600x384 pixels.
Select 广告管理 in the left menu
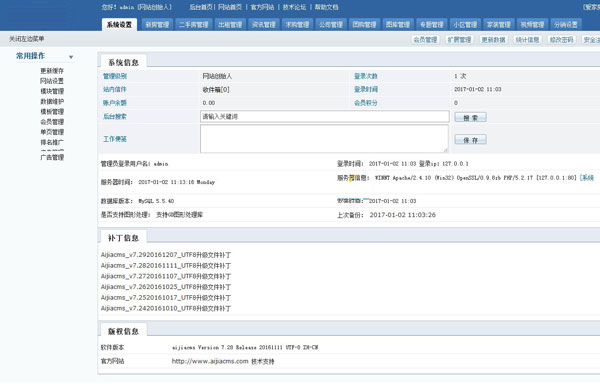(x=52, y=157)
